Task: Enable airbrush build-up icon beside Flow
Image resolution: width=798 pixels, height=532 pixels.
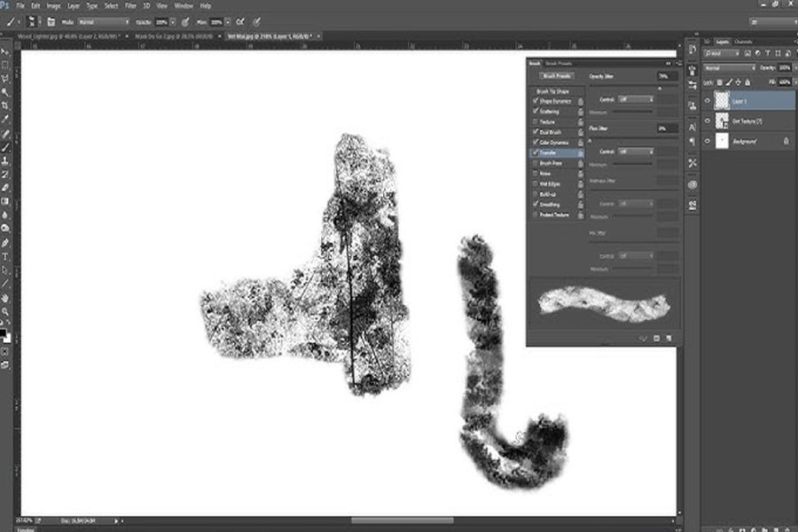Action: pyautogui.click(x=240, y=22)
